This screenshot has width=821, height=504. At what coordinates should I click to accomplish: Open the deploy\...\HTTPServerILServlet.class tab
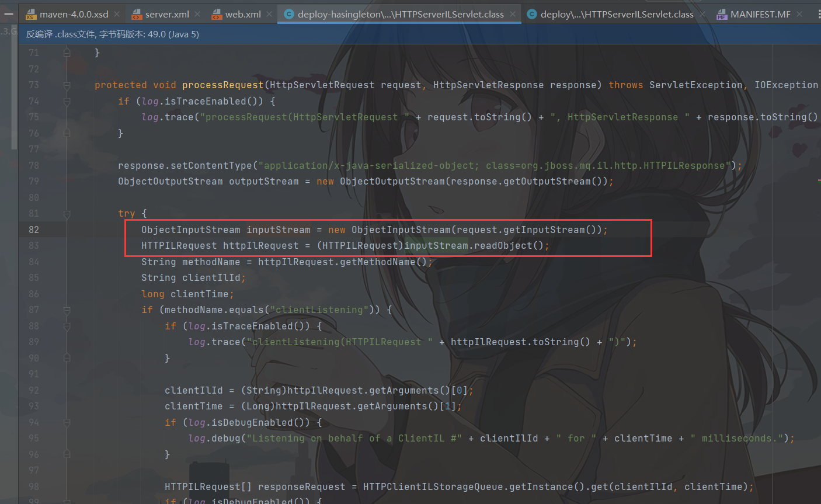point(617,14)
